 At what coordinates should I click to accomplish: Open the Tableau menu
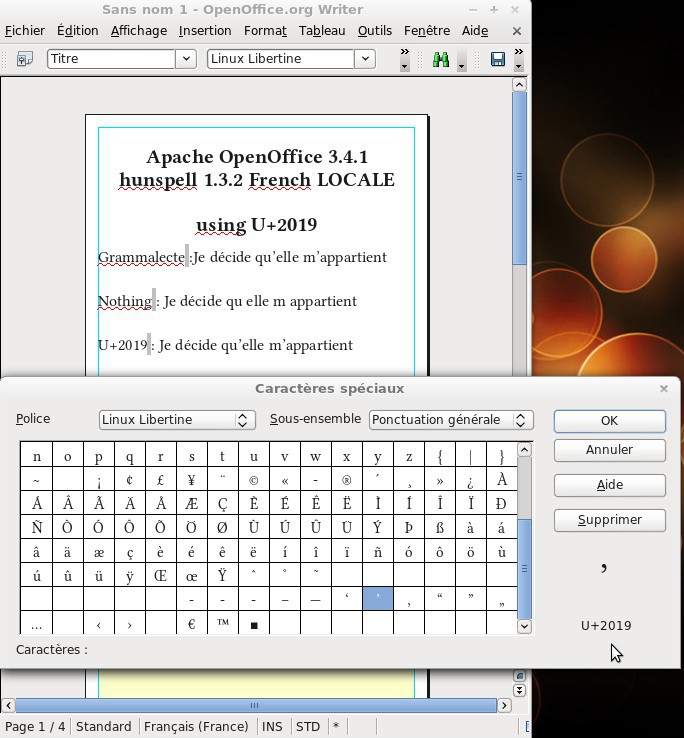[322, 31]
